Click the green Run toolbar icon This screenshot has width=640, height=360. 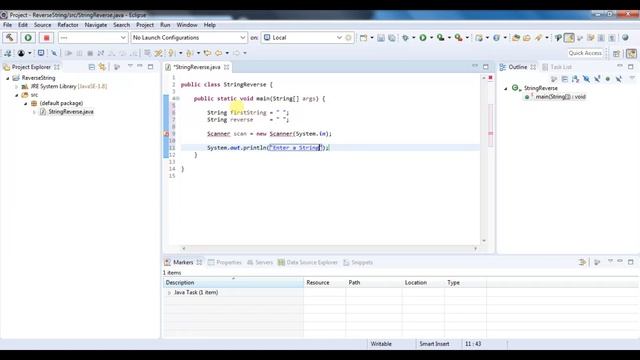click(423, 38)
